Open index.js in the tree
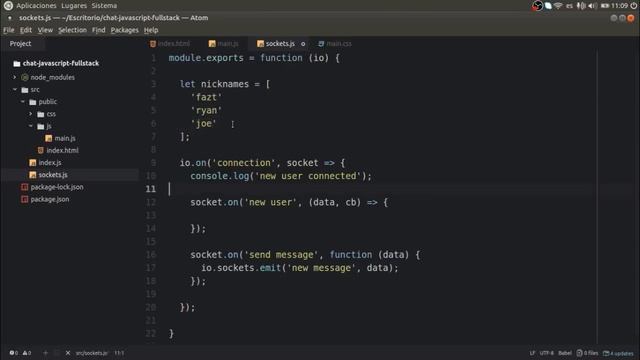640x360 pixels. (x=50, y=162)
